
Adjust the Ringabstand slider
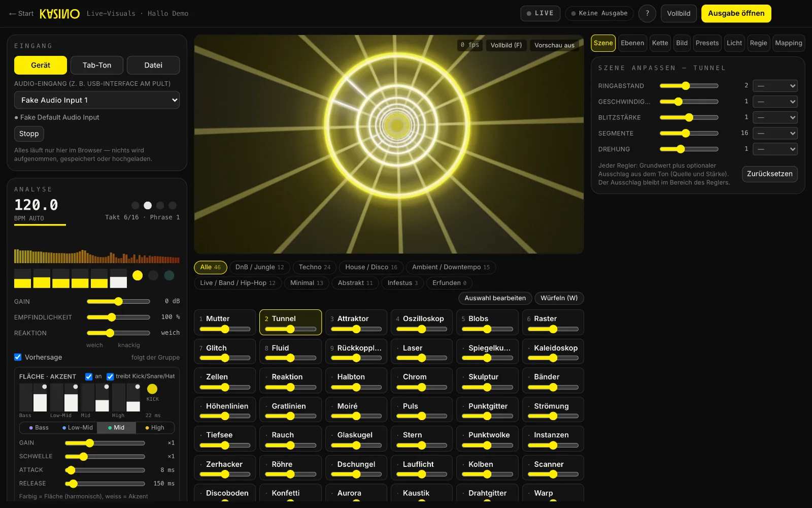[689, 86]
